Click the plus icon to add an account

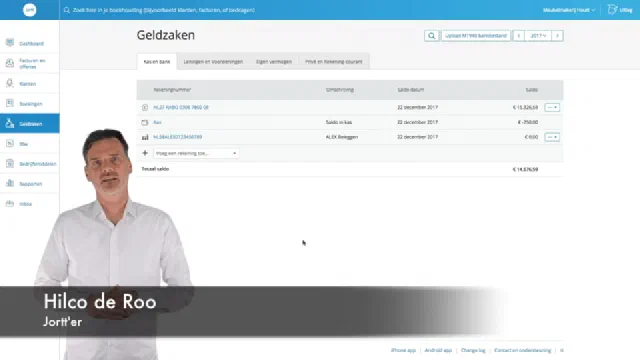click(145, 153)
